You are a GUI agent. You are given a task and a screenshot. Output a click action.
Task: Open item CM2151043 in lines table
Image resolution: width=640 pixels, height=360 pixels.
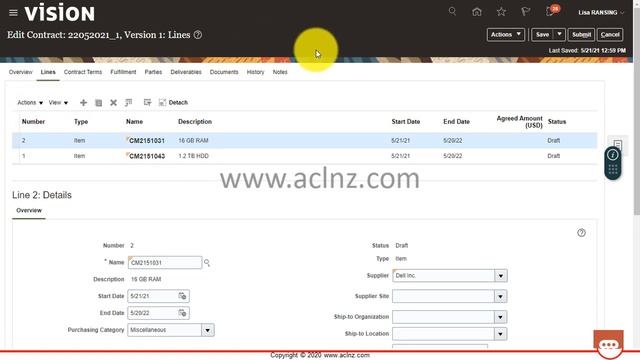[147, 156]
